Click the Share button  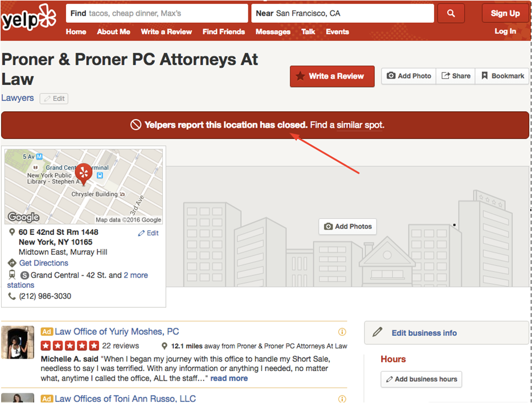point(456,76)
